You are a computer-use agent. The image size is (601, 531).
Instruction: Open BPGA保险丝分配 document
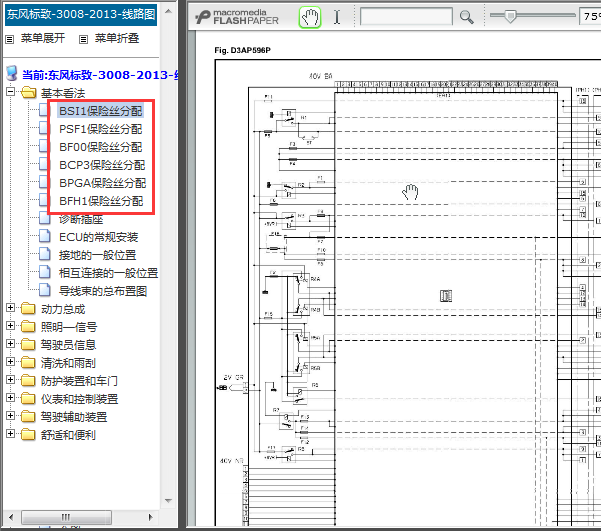pos(102,183)
